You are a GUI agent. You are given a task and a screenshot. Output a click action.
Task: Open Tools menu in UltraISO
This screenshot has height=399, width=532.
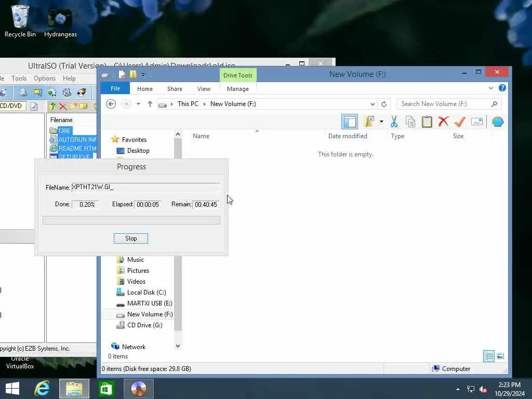(x=19, y=78)
